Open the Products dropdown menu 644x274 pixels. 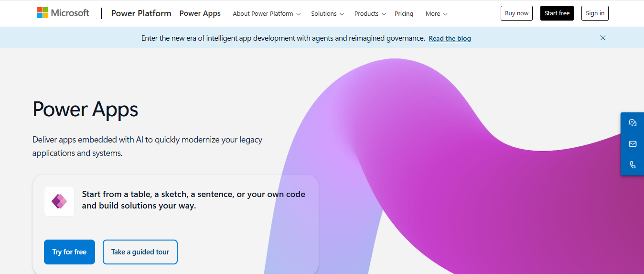[370, 14]
